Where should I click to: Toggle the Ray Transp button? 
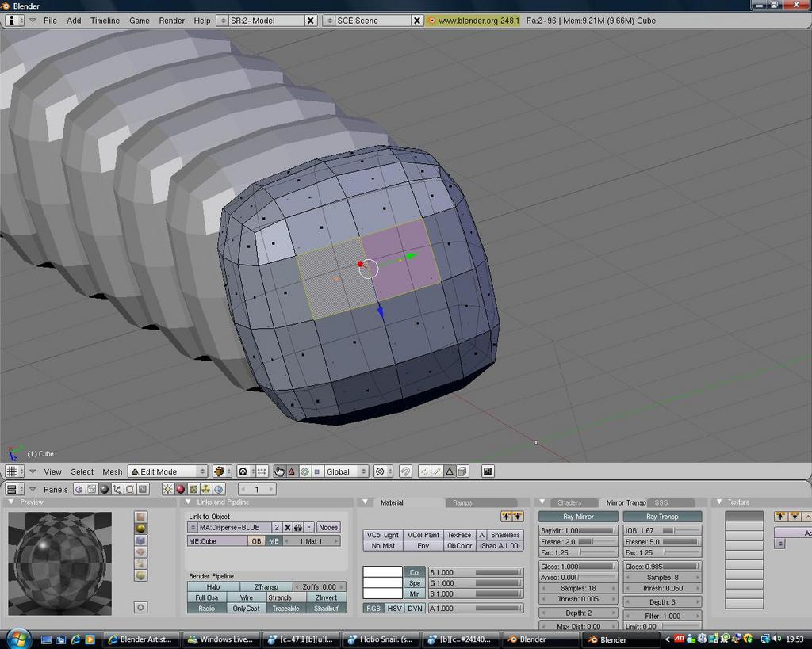(x=662, y=517)
